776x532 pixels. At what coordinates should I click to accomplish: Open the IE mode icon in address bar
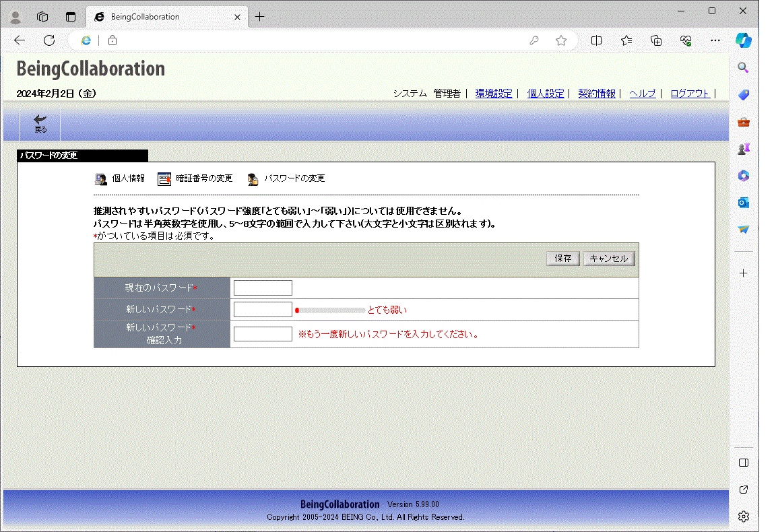tap(86, 40)
